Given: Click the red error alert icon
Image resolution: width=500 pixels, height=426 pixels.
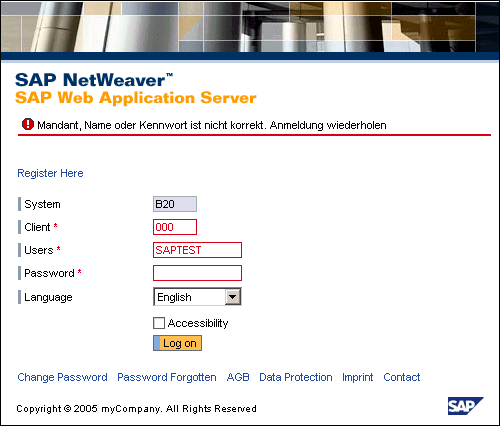Looking at the screenshot, I should click(28, 124).
